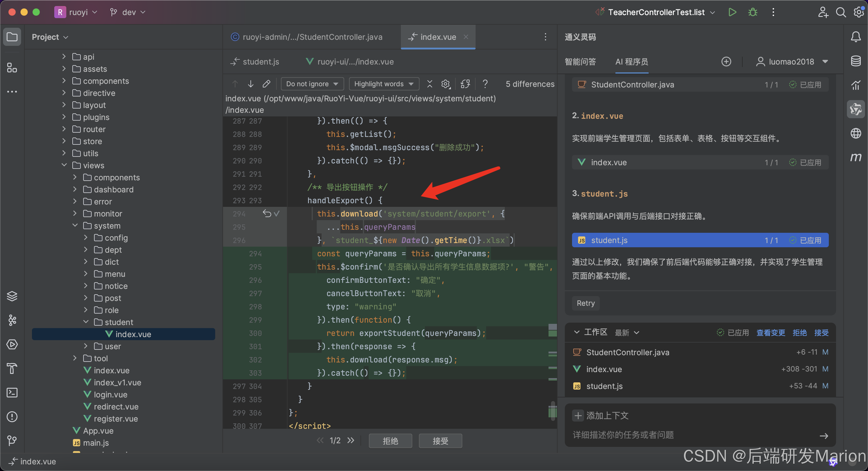The image size is (868, 471).
Task: Open Terminal tool window in sidebar
Action: point(12,392)
